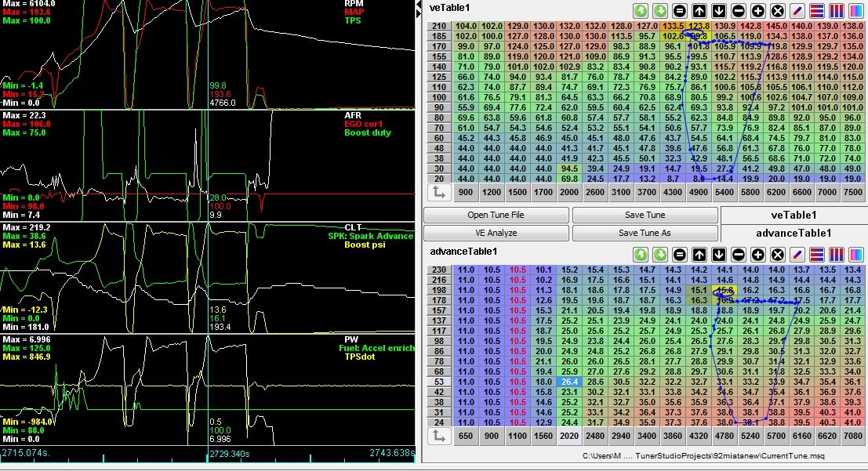Select the highlighted 26.4 cell in advanceTable1
This screenshot has width=868, height=471.
pos(568,382)
